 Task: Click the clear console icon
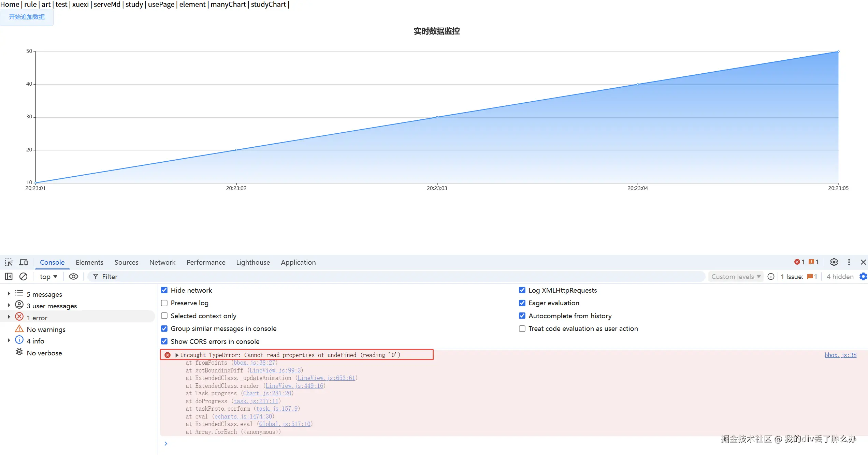click(23, 277)
